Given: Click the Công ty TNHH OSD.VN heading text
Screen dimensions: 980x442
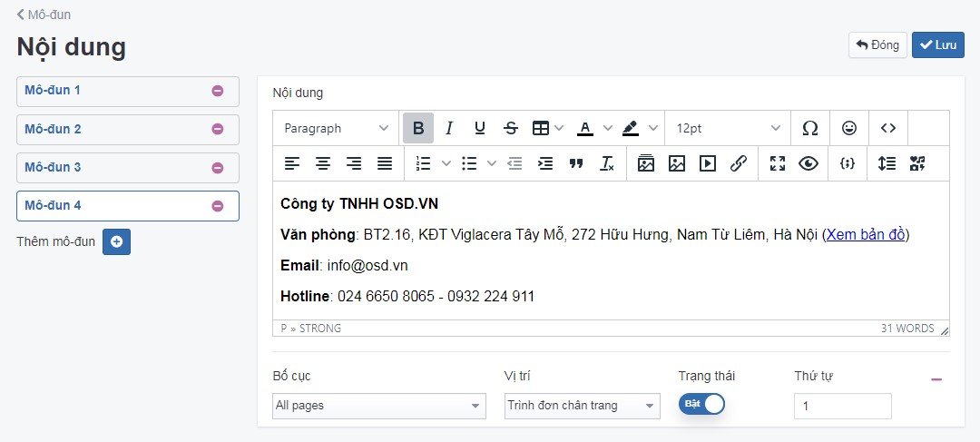Looking at the screenshot, I should coord(359,204).
